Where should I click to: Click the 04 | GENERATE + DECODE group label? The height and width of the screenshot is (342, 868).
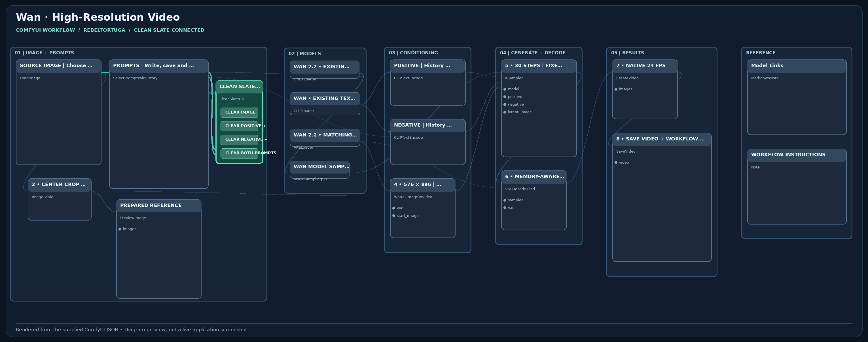pyautogui.click(x=532, y=53)
